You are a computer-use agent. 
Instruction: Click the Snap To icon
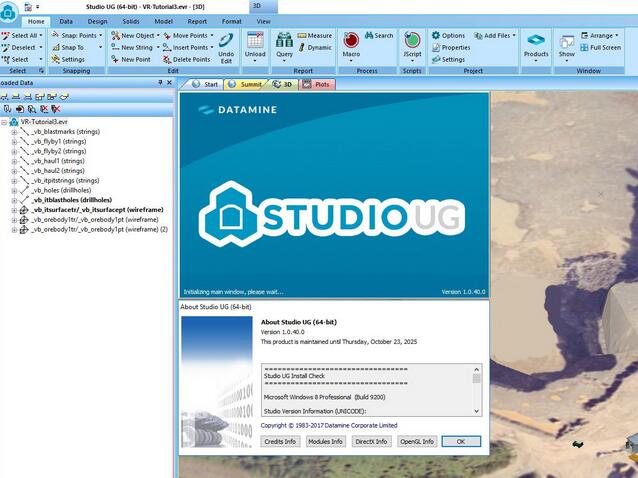pos(56,48)
